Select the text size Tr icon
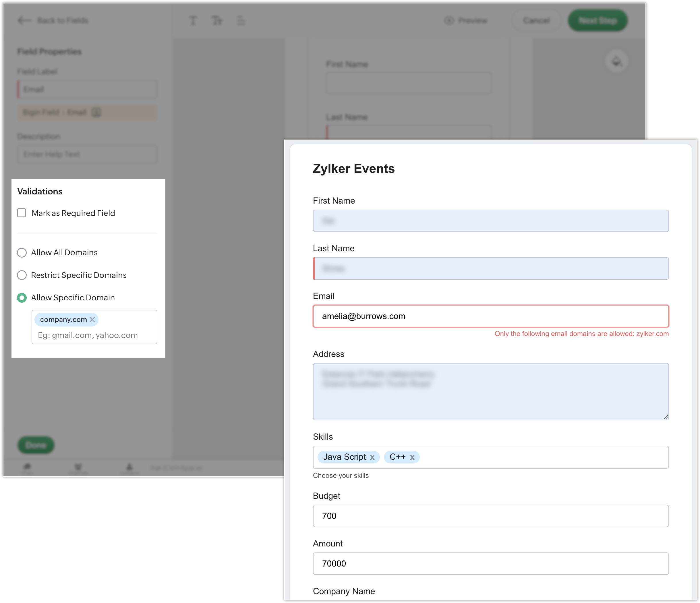The width and height of the screenshot is (700, 603). pyautogui.click(x=216, y=21)
